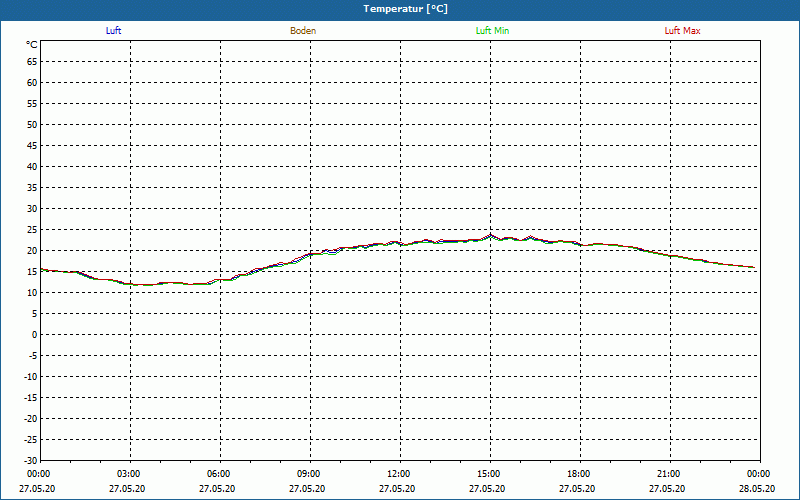Toggle the Luft Min series label
The image size is (800, 500).
492,31
